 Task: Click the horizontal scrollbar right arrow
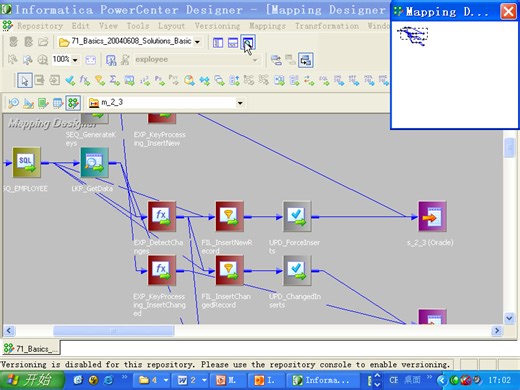pos(497,330)
